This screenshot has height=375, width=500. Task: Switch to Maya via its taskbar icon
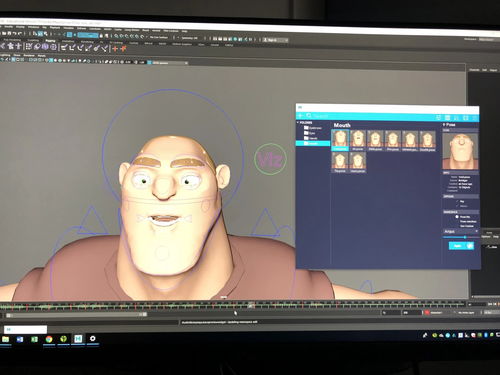(x=78, y=339)
